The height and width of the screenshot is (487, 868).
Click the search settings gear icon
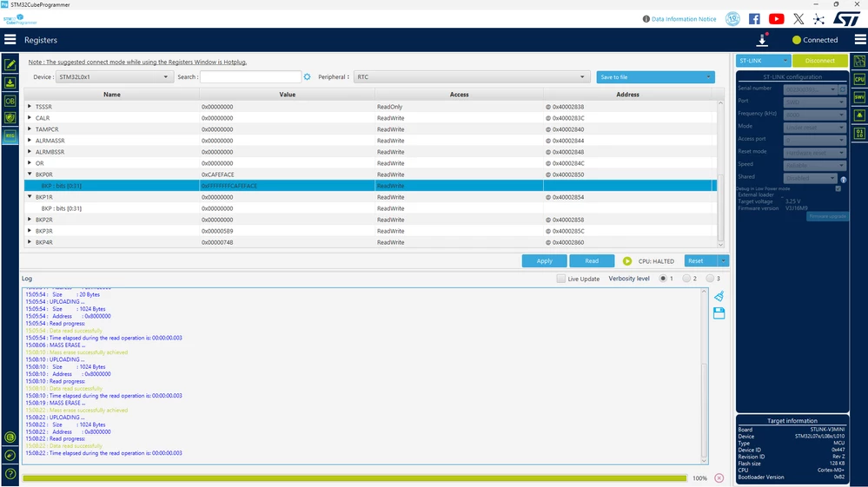point(308,77)
